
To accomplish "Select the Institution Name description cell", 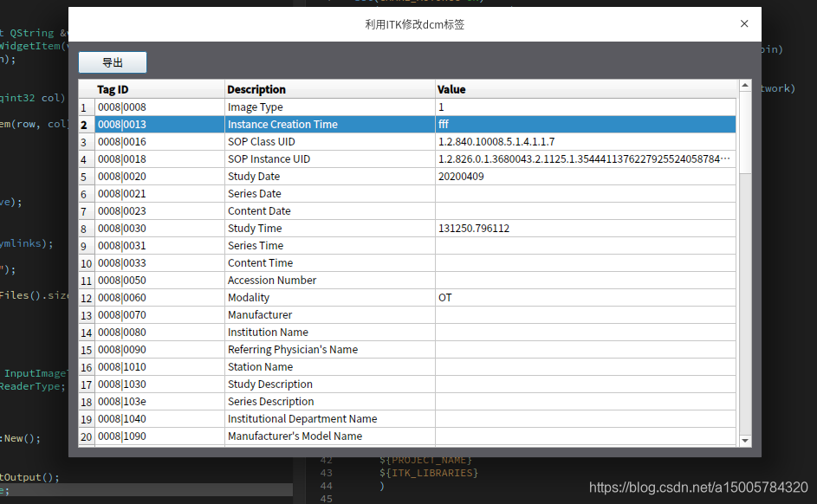I will point(330,333).
